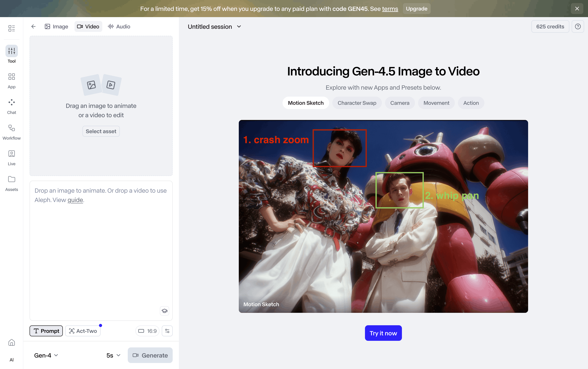Click the Try it now button
Viewport: 588px width, 369px height.
click(x=383, y=333)
